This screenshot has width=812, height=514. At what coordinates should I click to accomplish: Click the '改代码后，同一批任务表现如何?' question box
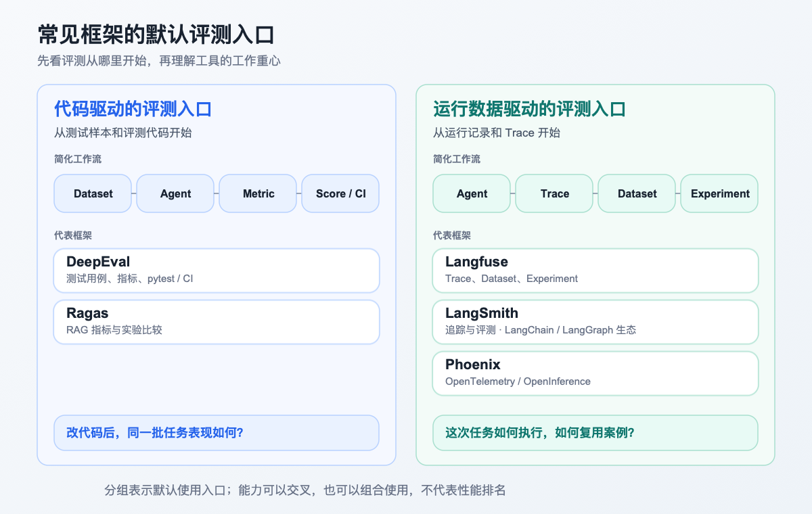[x=217, y=433]
